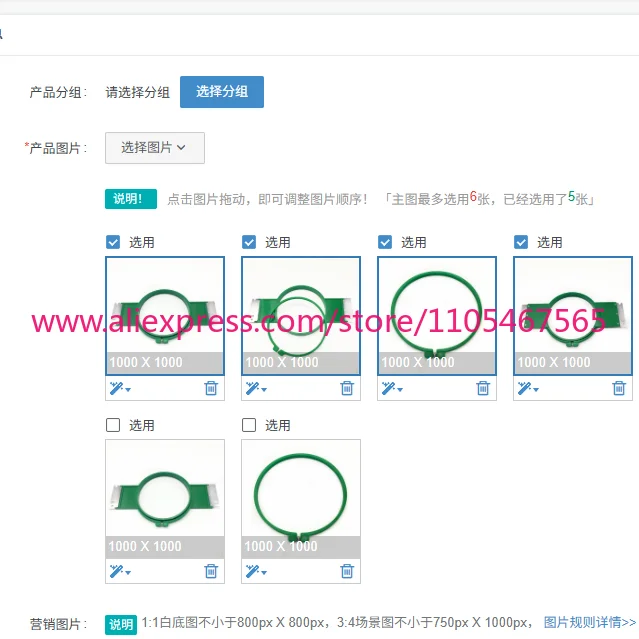
Task: Uncheck 选用 above the two overlapping hoops image
Action: point(249,242)
